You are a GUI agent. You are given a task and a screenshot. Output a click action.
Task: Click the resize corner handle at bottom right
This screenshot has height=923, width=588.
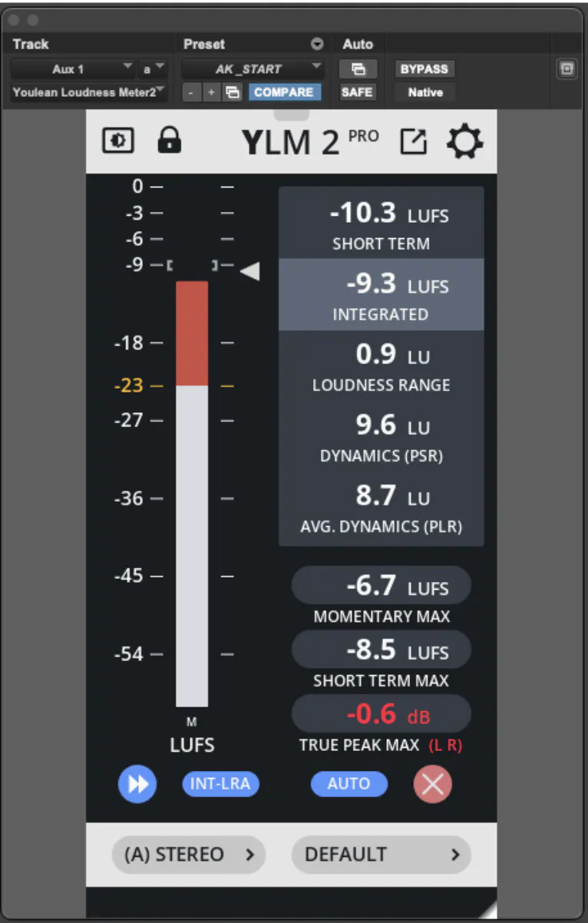click(487, 909)
